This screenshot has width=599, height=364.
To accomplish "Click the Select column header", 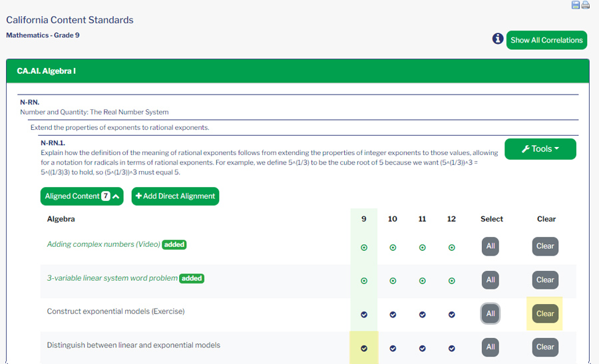I will [x=492, y=219].
